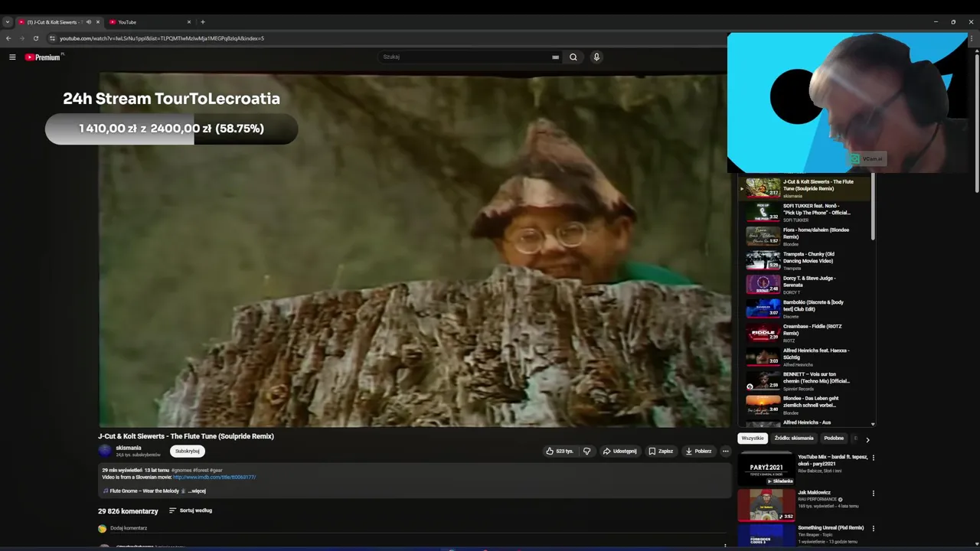The height and width of the screenshot is (551, 980).
Task: Play Dorcy T. & Steve Judge Serenata
Action: click(x=805, y=284)
